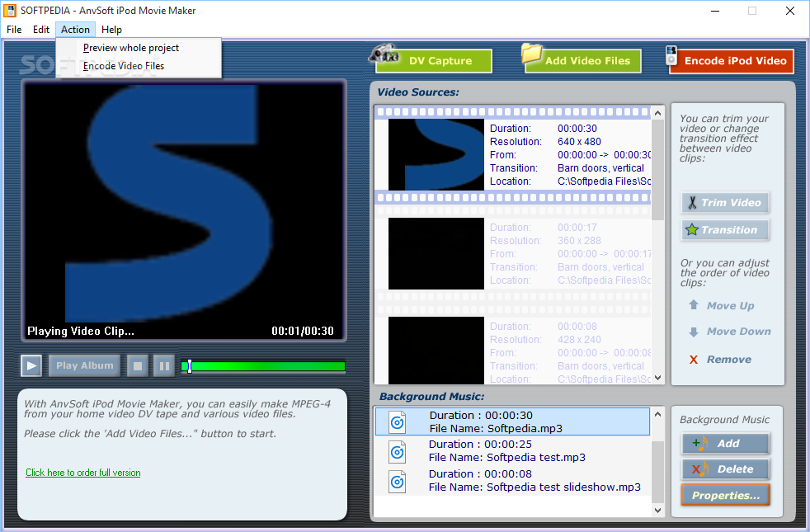Click the folder icon on Add Video Files
Viewport: 810px width, 532px height.
(x=531, y=54)
